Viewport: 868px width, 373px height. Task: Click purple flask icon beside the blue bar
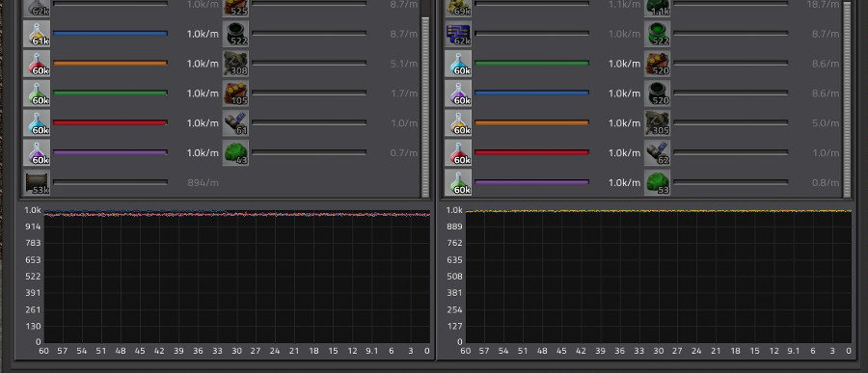click(458, 93)
